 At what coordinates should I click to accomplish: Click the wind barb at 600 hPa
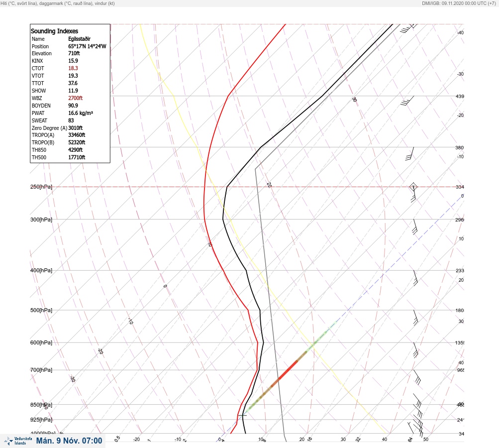tap(415, 350)
